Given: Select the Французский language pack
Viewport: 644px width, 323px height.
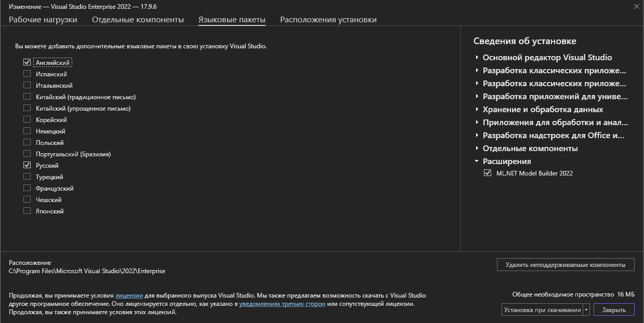Looking at the screenshot, I should (x=27, y=189).
